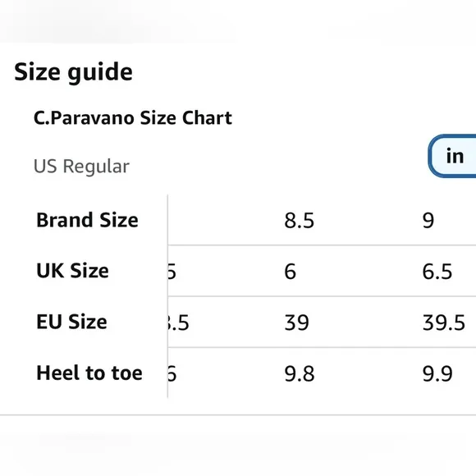Viewport: 476px width, 476px height.
Task: Click the US Regular label
Action: pos(81,167)
